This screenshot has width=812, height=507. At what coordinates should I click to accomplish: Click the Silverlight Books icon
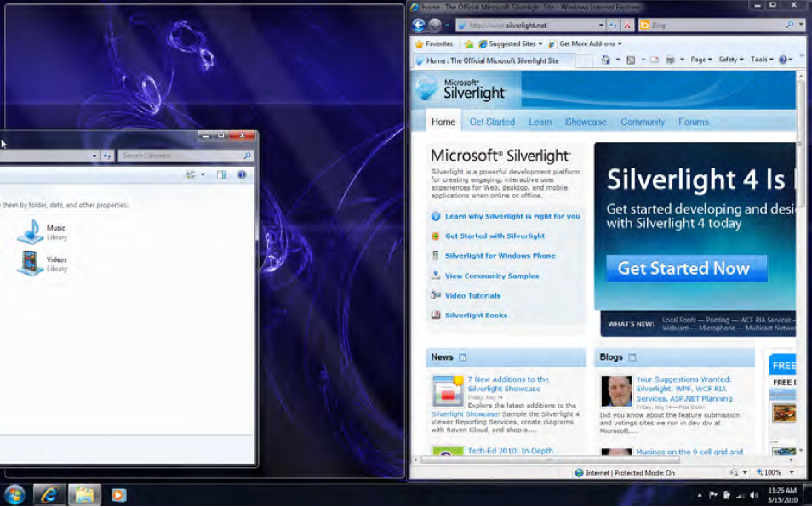point(434,315)
